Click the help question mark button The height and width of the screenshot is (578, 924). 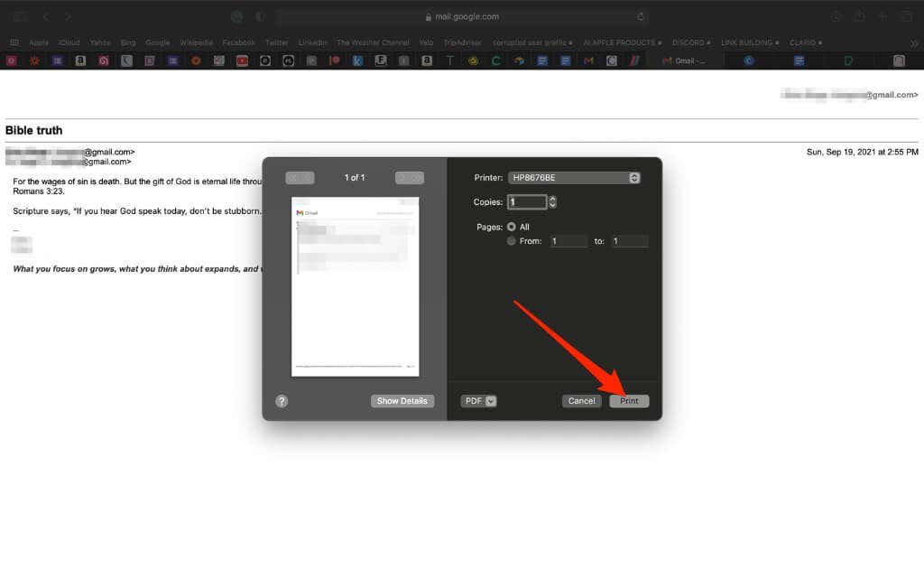(x=282, y=401)
